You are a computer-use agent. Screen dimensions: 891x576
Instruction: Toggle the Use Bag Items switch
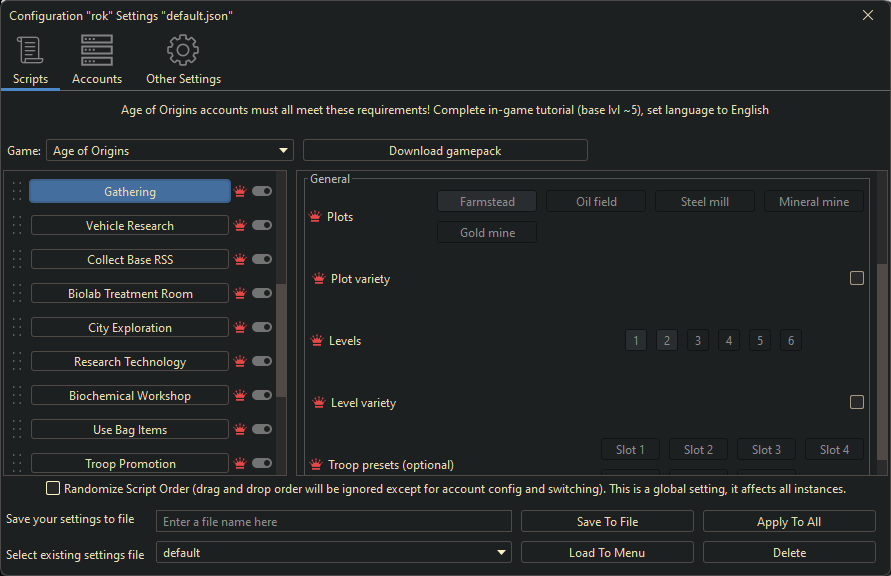pos(262,429)
